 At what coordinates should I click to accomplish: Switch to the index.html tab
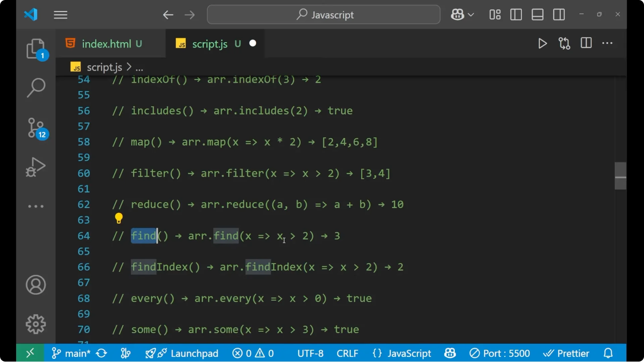(x=107, y=44)
